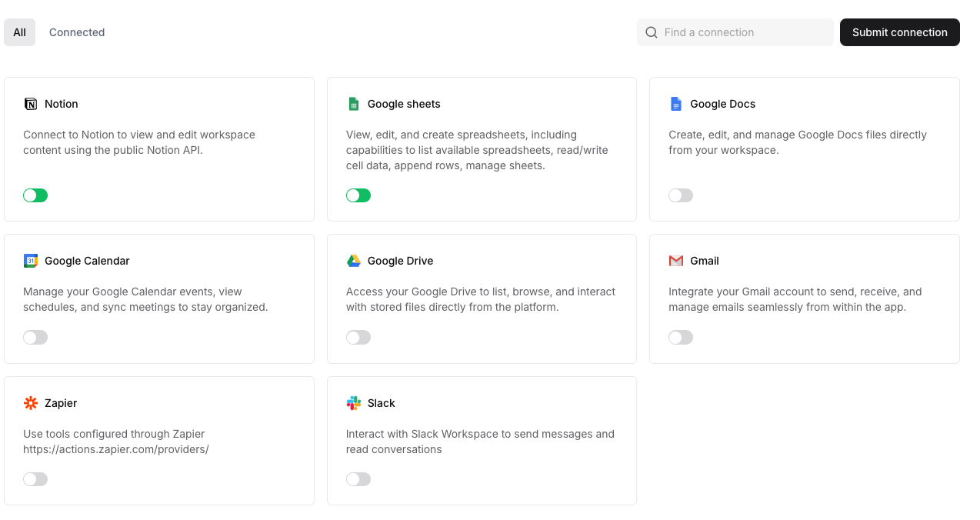Viewport: 980px width, 520px height.
Task: Click the Zapier asterisk icon
Action: 31,403
